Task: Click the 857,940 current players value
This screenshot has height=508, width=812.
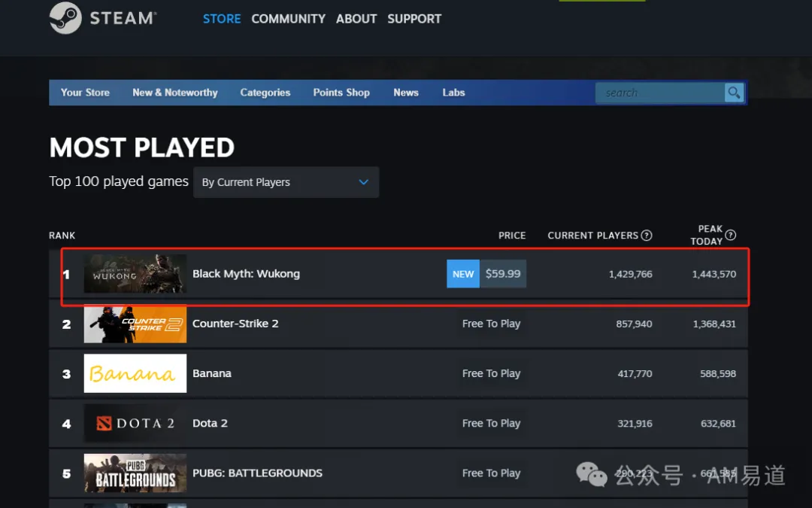Action: 634,324
